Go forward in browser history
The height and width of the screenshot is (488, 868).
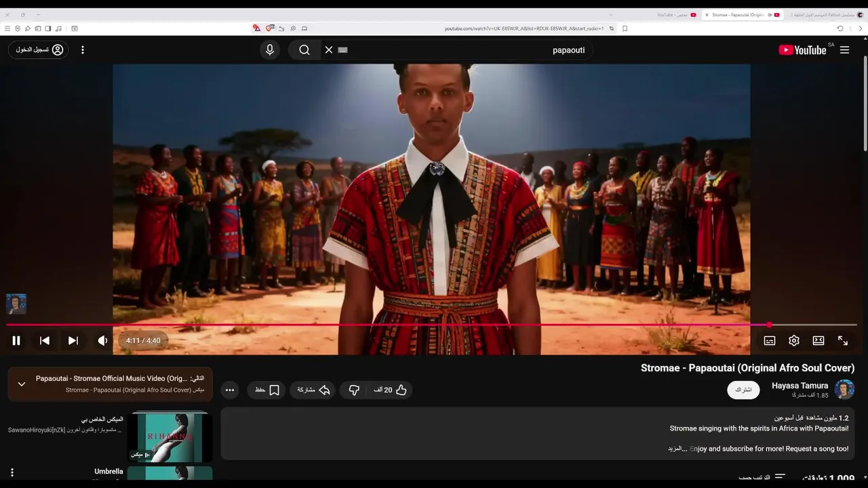[x=850, y=28]
